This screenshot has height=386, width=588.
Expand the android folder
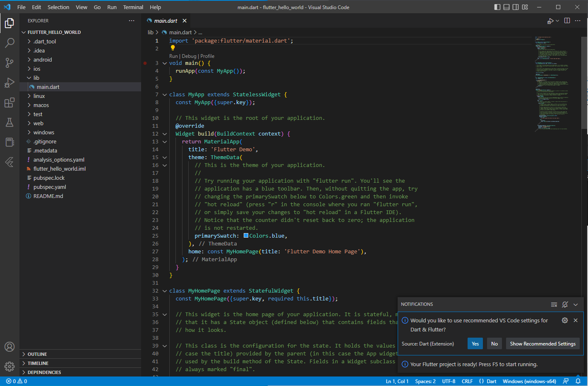(x=80, y=60)
